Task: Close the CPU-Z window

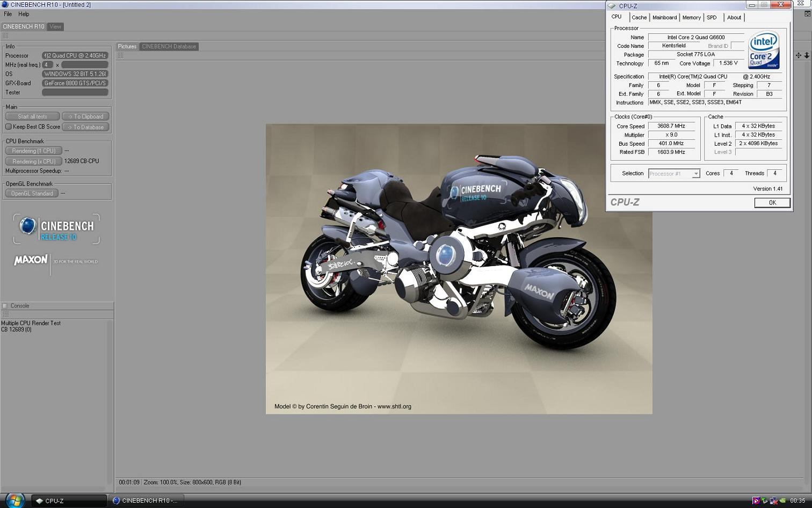Action: pyautogui.click(x=781, y=5)
